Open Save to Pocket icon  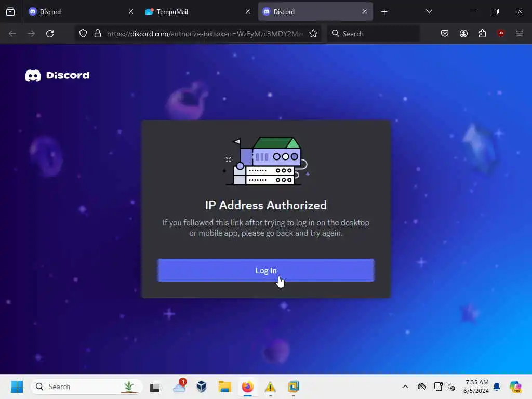[x=445, y=33]
